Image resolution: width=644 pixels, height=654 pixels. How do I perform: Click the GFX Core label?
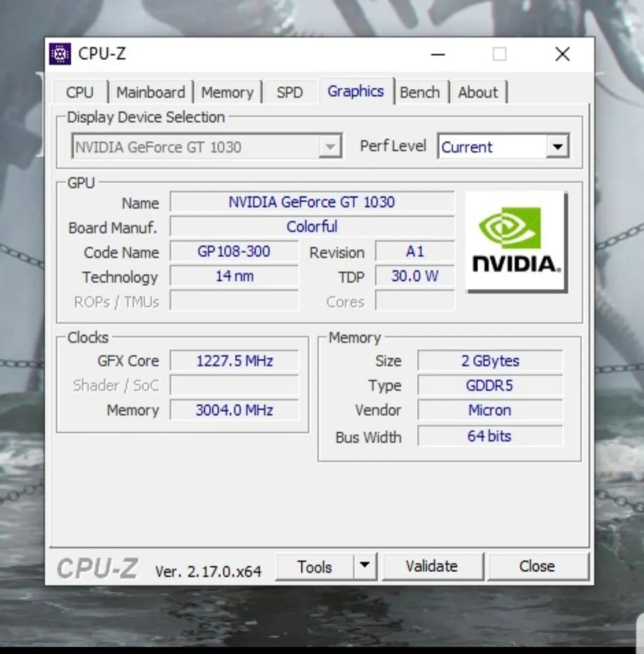[x=128, y=361]
